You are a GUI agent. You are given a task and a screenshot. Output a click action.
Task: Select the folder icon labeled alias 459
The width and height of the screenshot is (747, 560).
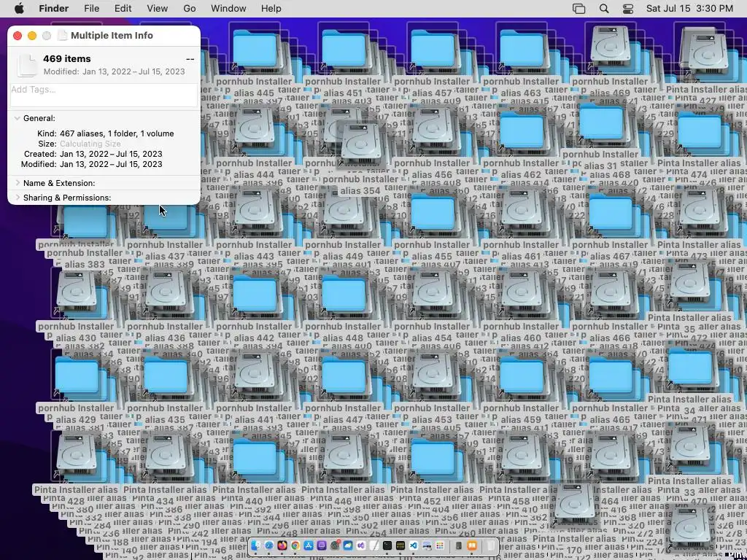pos(522,377)
